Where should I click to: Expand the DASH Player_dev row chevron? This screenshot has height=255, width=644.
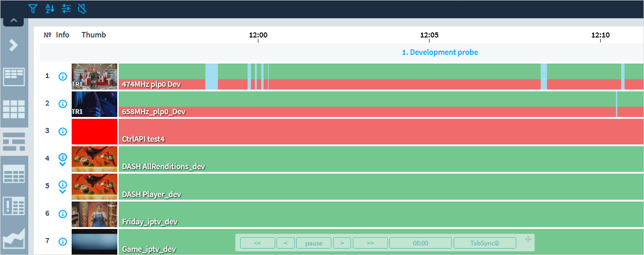coord(63,192)
